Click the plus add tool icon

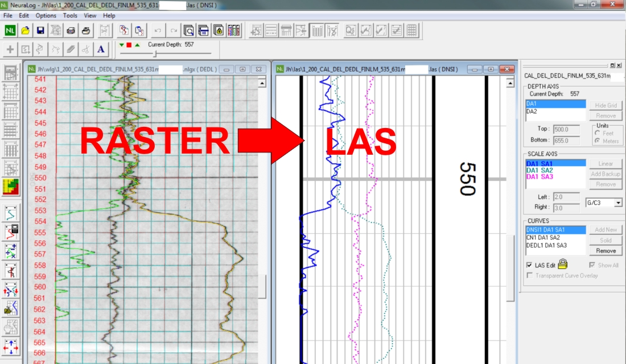coord(10,49)
